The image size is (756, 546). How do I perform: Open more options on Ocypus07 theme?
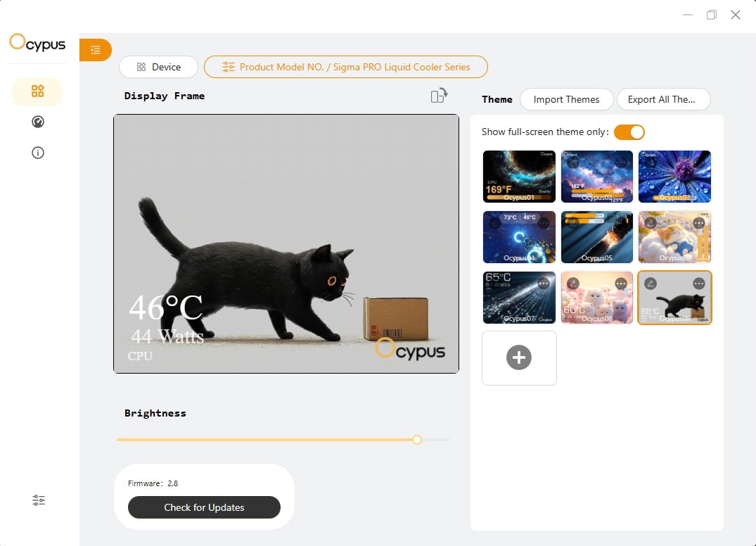click(544, 283)
